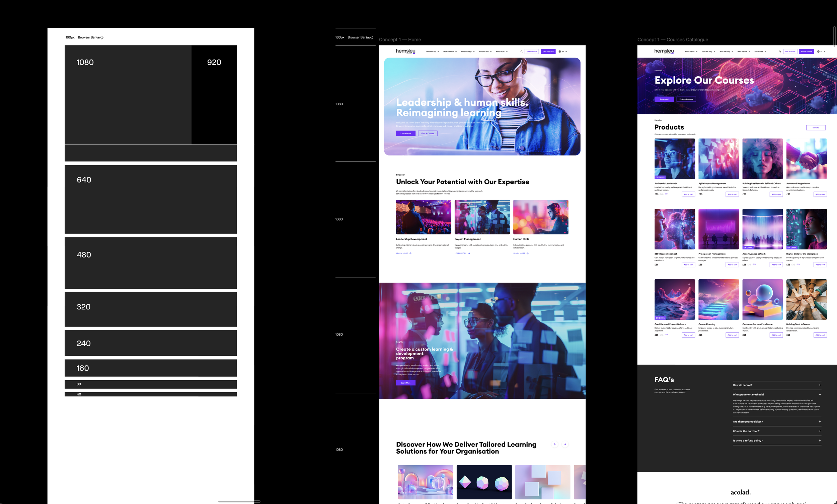
Task: Click search icon in Courses Catalogue navbar
Action: coord(780,52)
